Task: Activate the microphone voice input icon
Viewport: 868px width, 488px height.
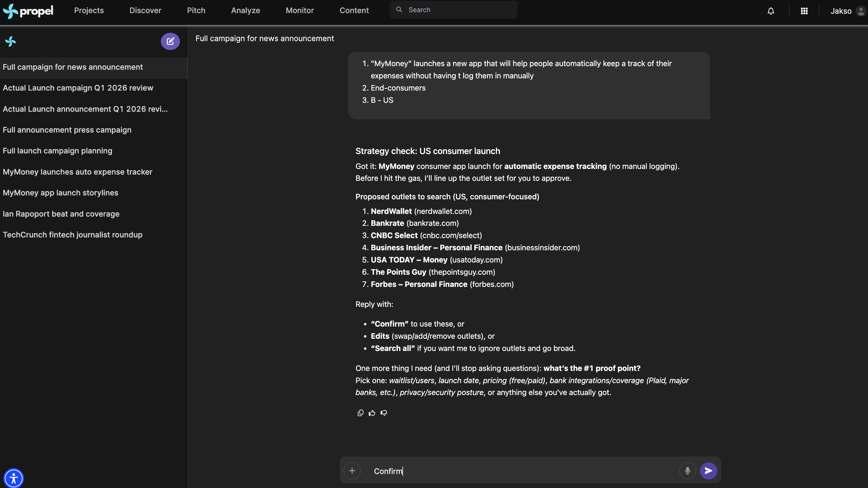Action: [x=687, y=470]
